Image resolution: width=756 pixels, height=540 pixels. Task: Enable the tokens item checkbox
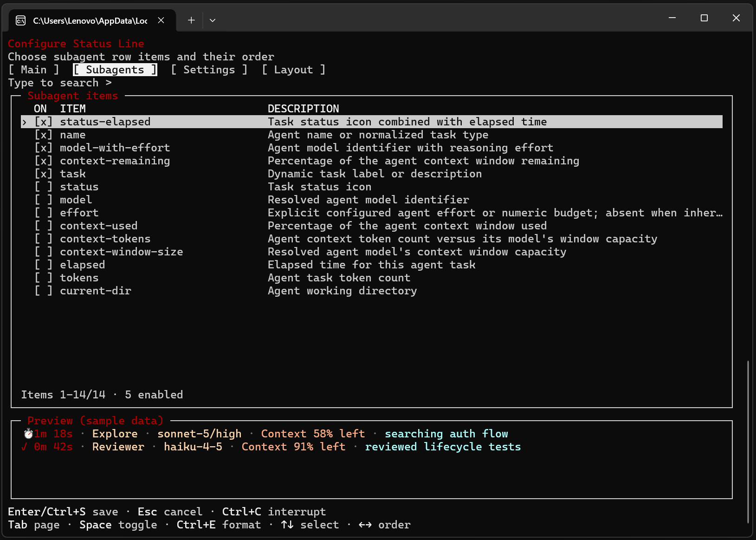(x=44, y=278)
